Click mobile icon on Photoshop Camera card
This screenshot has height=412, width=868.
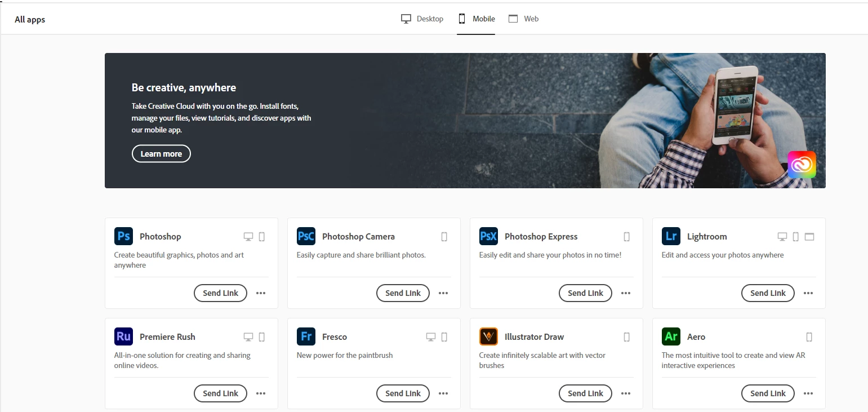coord(444,237)
